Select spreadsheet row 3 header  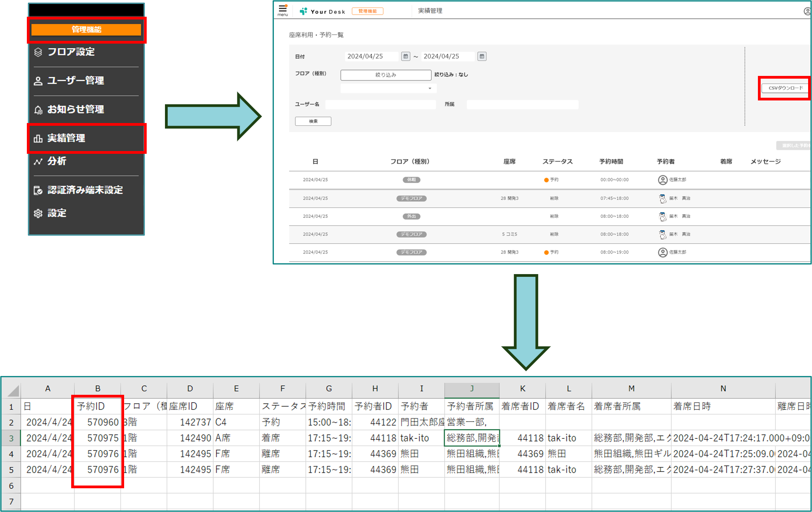tap(11, 438)
